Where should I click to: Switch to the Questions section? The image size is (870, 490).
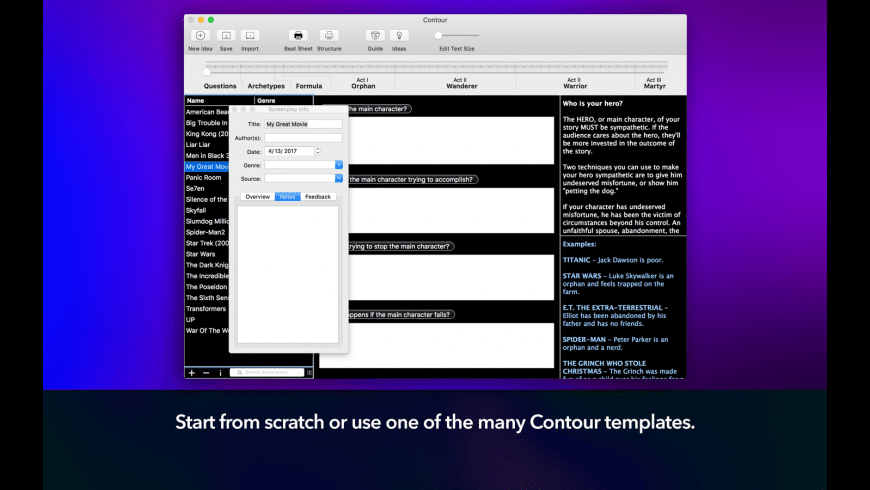point(220,86)
